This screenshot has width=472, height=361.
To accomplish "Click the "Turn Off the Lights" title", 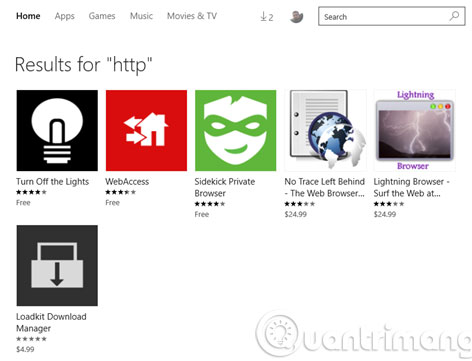I will [53, 182].
